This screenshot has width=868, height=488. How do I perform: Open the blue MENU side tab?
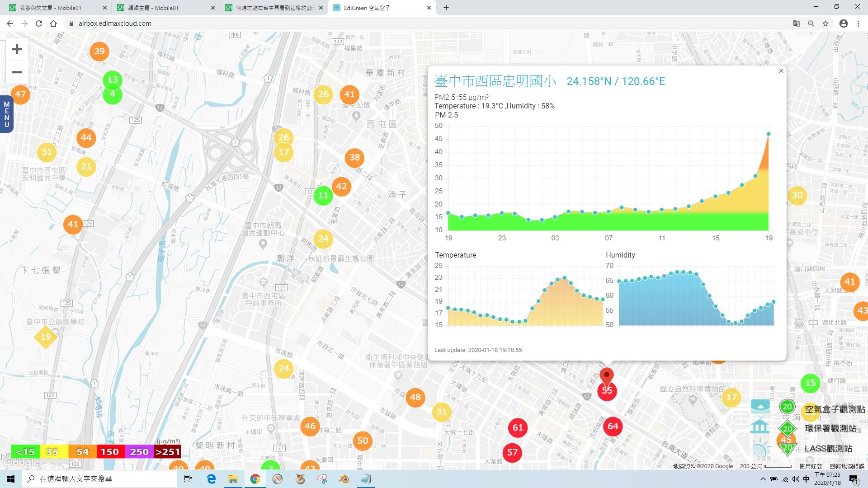6,114
